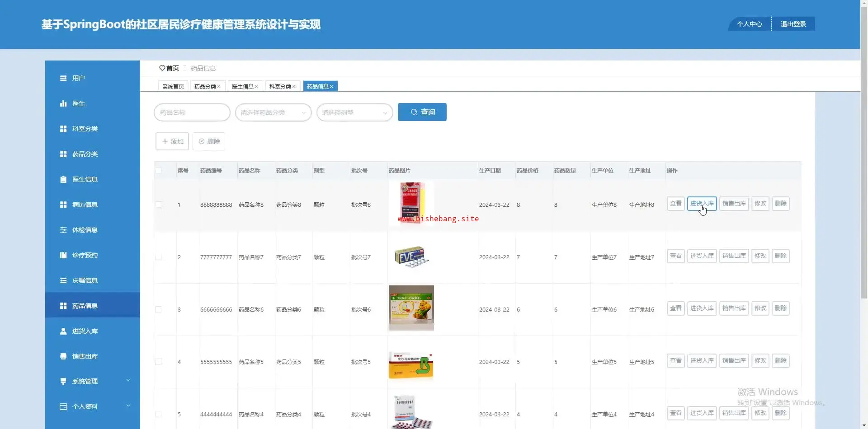This screenshot has width=868, height=429.
Task: Tick the checkbox for row 1 药品名称8
Action: tap(158, 205)
